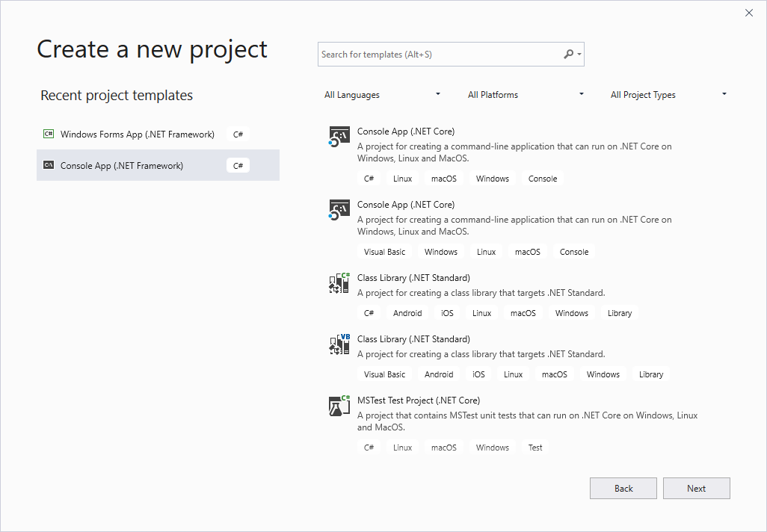Click the Test tag under MSTest Test Project
This screenshot has width=767, height=532.
point(535,448)
